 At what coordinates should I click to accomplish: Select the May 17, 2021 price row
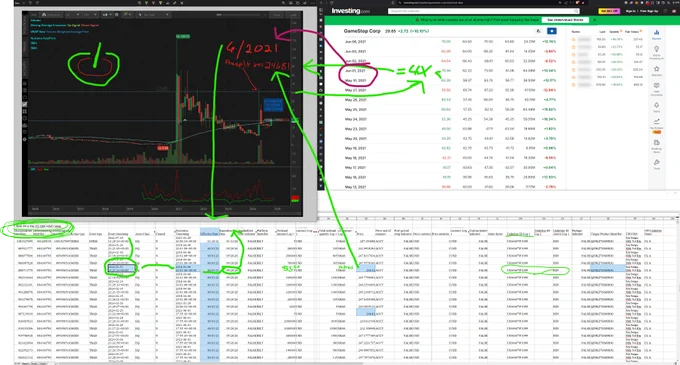pyautogui.click(x=450, y=168)
